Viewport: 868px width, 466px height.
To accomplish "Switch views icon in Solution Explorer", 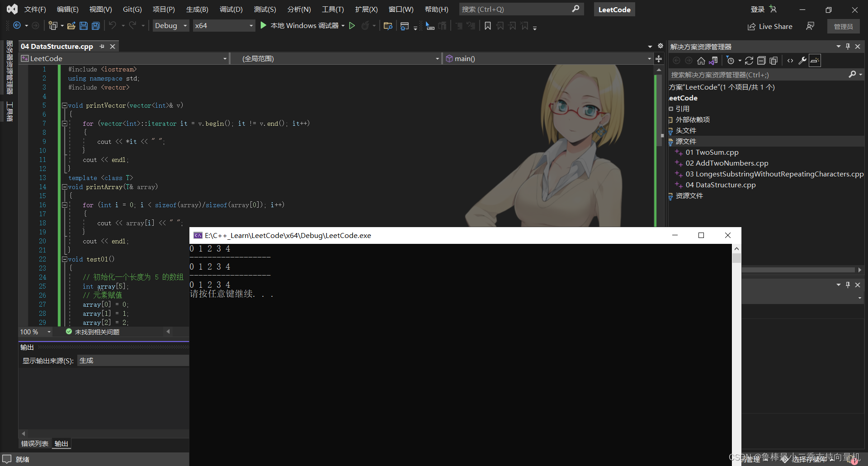I will (713, 61).
